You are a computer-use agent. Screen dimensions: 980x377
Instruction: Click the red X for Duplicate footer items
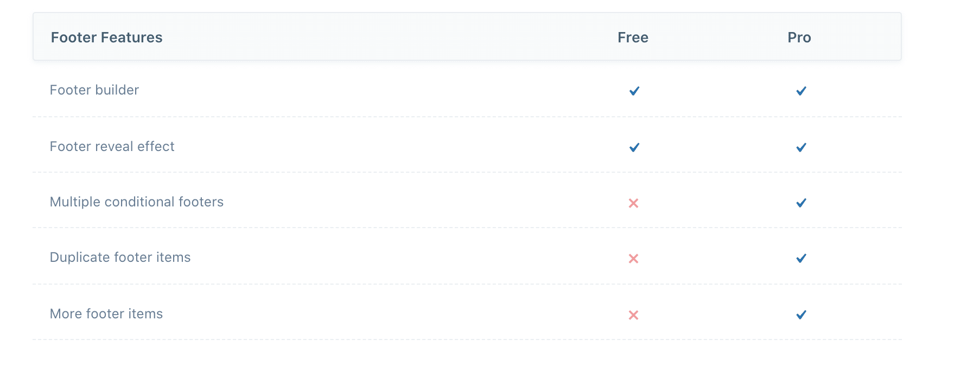(633, 259)
